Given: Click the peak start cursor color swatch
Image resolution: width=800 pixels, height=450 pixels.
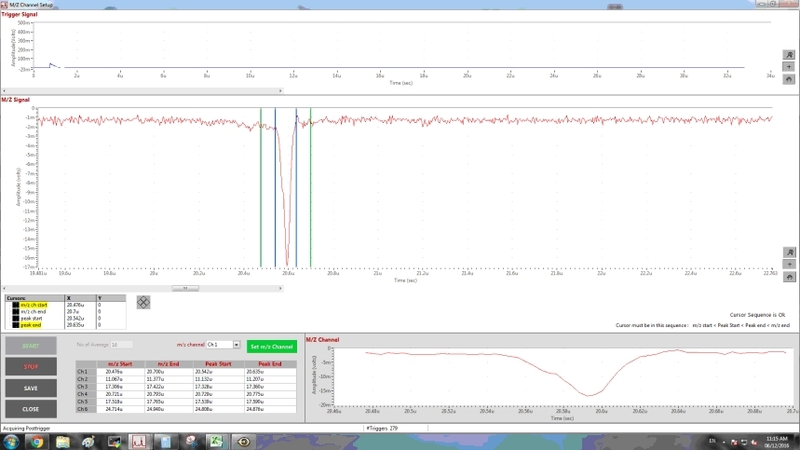Looking at the screenshot, I should tap(16, 318).
